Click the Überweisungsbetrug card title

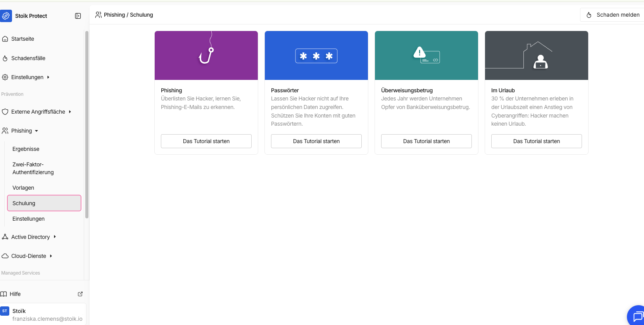click(407, 90)
